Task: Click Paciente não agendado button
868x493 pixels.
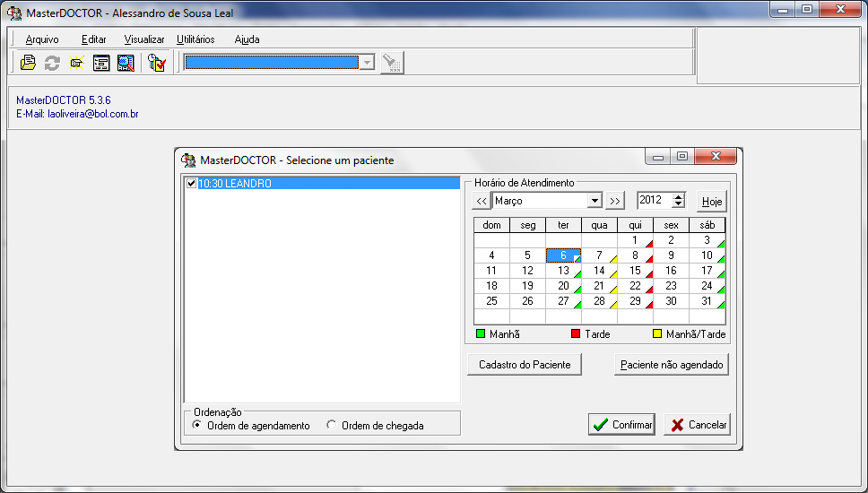Action: (672, 365)
